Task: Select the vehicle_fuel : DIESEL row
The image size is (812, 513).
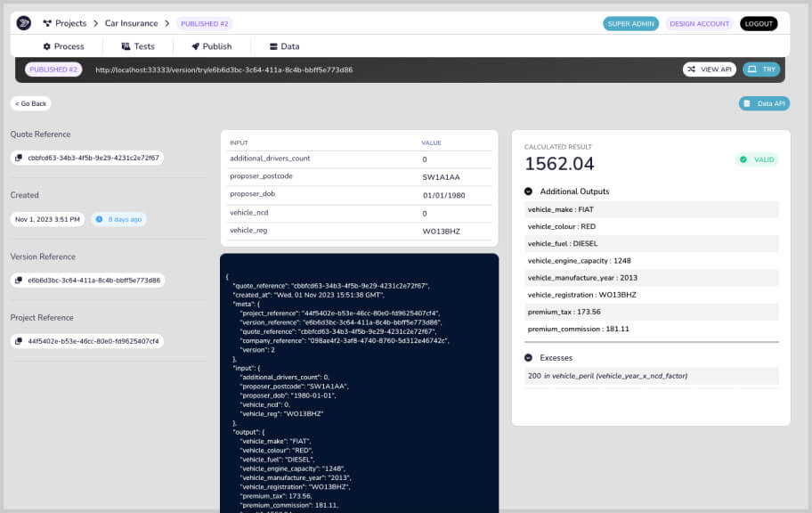Action: [652, 243]
